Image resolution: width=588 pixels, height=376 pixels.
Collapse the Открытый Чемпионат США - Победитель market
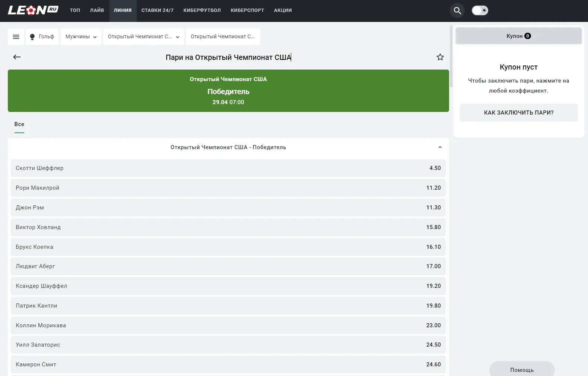pyautogui.click(x=440, y=147)
